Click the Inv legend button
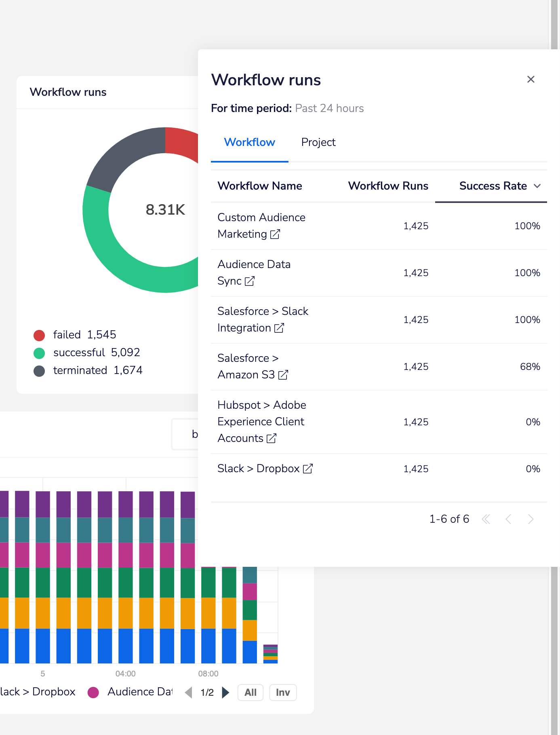The image size is (560, 735). [x=282, y=693]
